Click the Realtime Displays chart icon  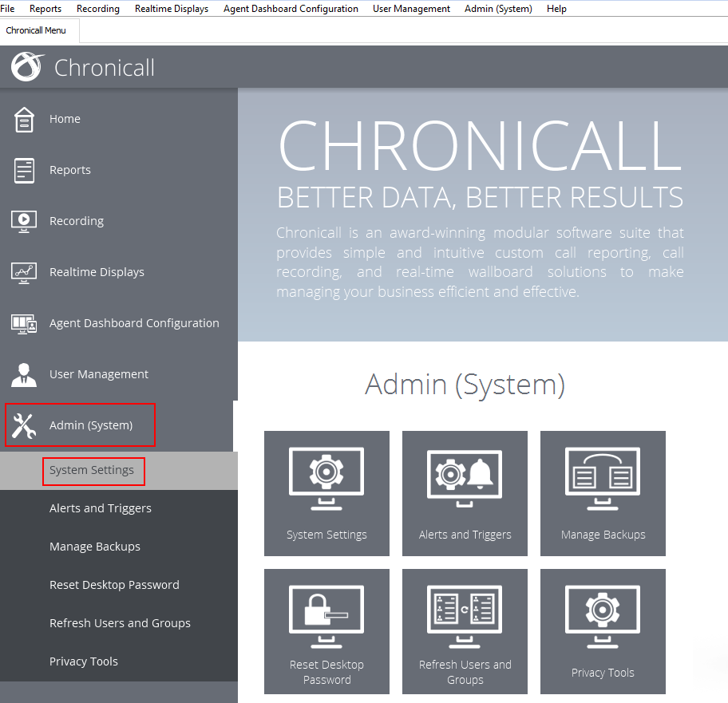point(24,272)
